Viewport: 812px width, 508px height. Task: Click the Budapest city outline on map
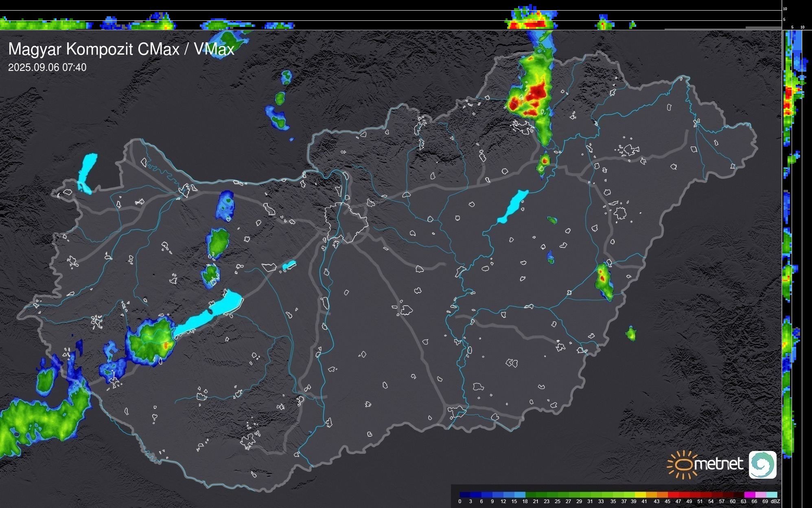[x=346, y=222]
